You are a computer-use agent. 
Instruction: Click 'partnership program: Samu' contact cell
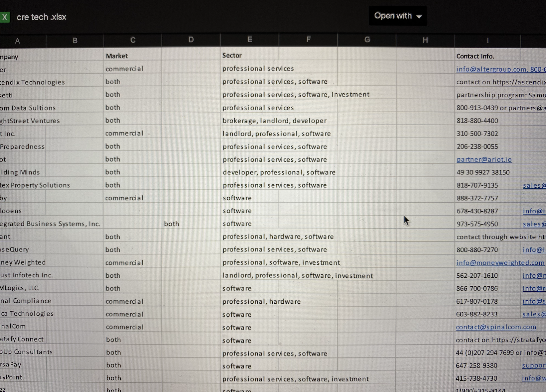tap(501, 95)
